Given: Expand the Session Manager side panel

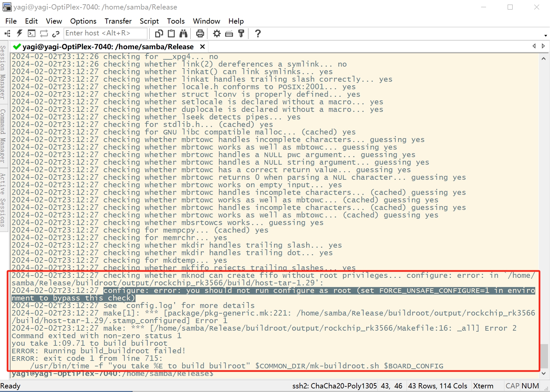Looking at the screenshot, I should pos(3,72).
